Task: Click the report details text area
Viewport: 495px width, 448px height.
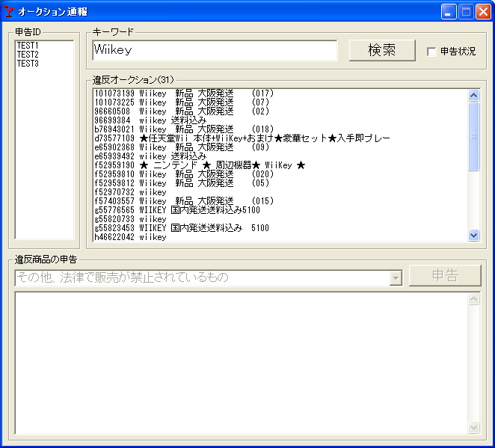Action: click(x=242, y=363)
